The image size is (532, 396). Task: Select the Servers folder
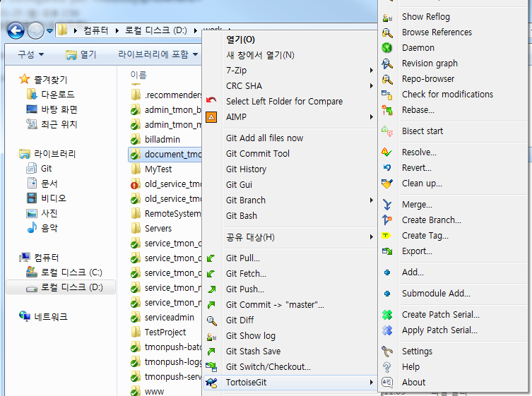[151, 228]
